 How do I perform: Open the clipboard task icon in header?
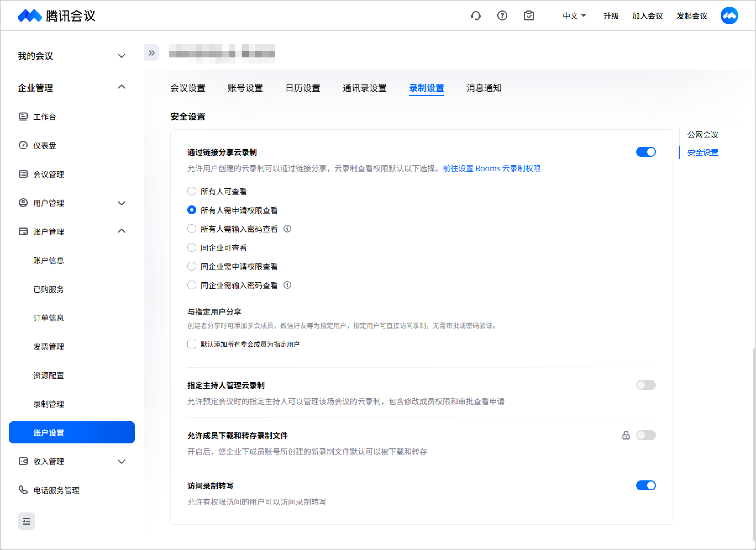[529, 16]
